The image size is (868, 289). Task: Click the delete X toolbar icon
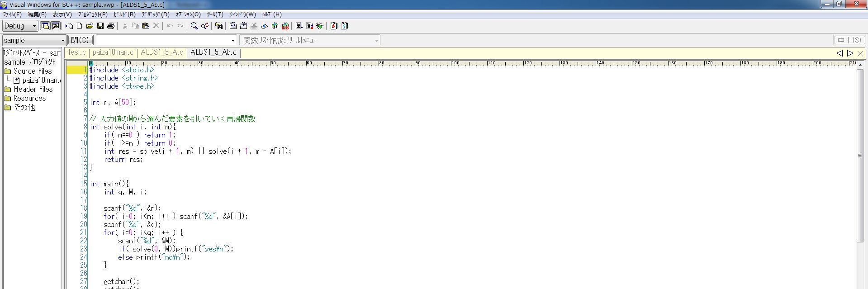pyautogui.click(x=156, y=26)
